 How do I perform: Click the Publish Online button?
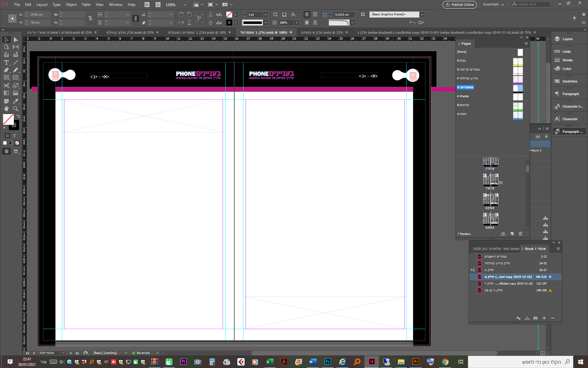(460, 5)
